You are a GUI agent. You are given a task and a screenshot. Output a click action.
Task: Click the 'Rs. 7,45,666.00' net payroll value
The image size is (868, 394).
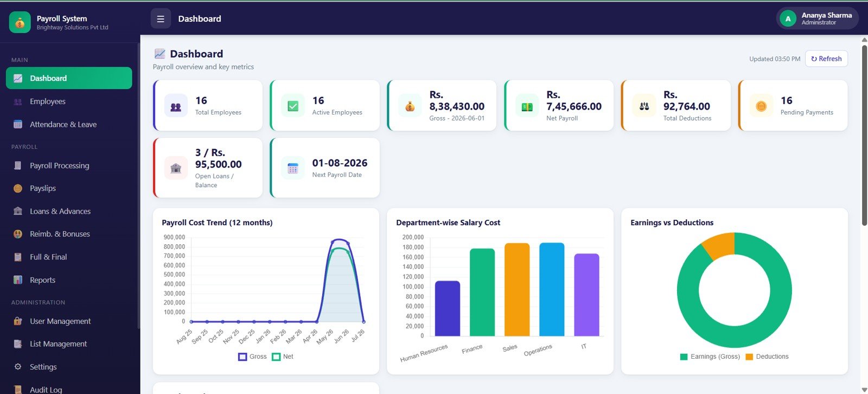pyautogui.click(x=574, y=100)
